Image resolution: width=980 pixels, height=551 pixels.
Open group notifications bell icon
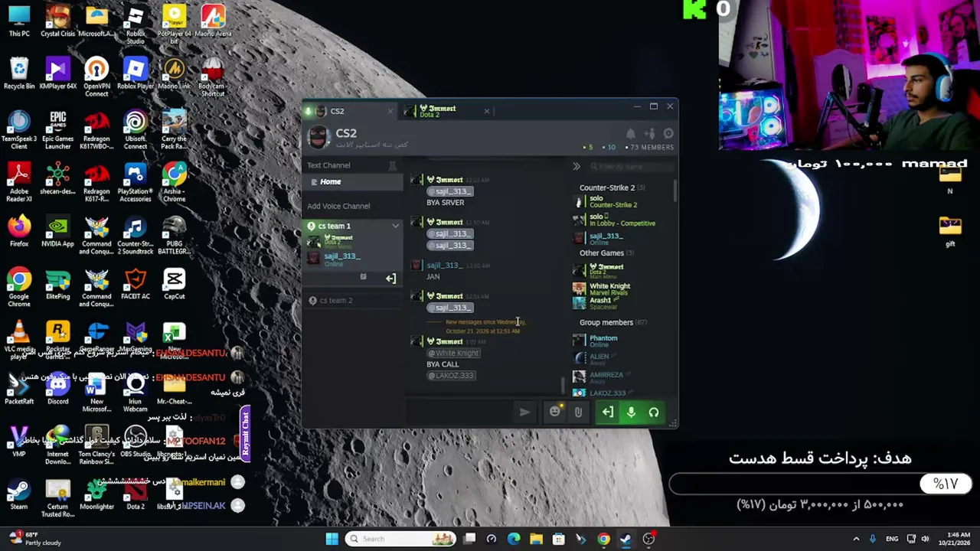point(630,133)
